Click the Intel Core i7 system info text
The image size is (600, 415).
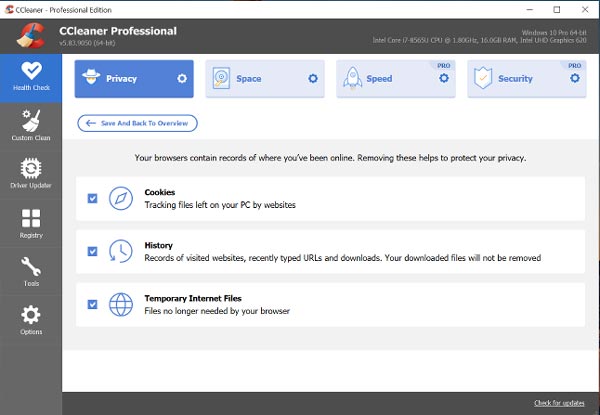(479, 40)
